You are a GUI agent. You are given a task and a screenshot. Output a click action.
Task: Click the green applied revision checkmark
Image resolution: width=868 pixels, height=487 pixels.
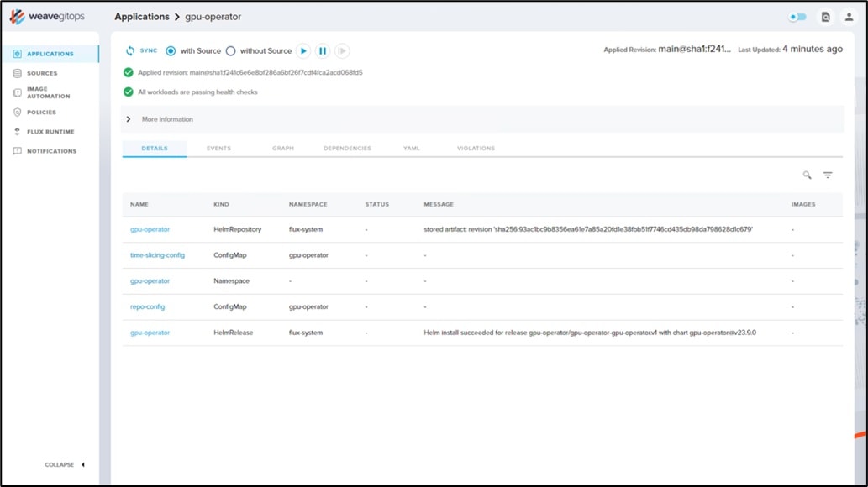tap(129, 72)
